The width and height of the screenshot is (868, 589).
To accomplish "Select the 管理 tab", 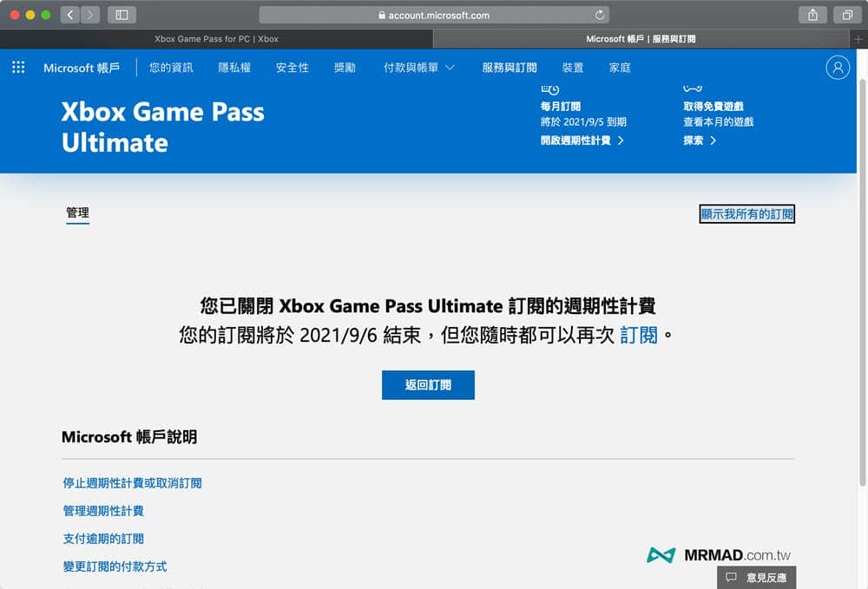I will 77,213.
